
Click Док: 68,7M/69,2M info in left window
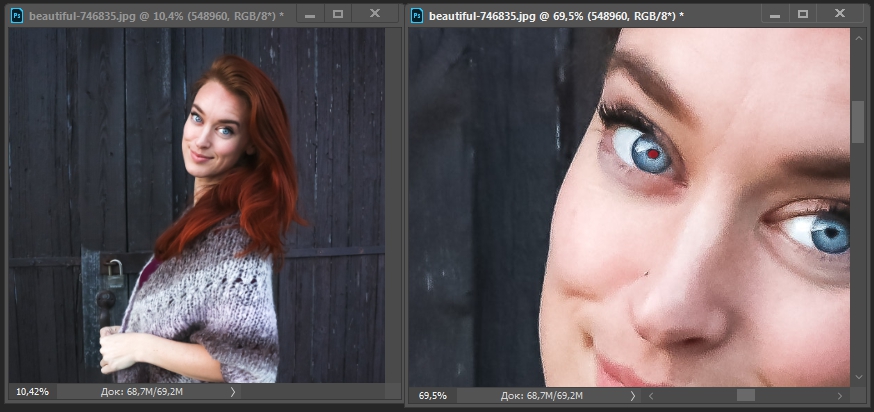coord(142,392)
